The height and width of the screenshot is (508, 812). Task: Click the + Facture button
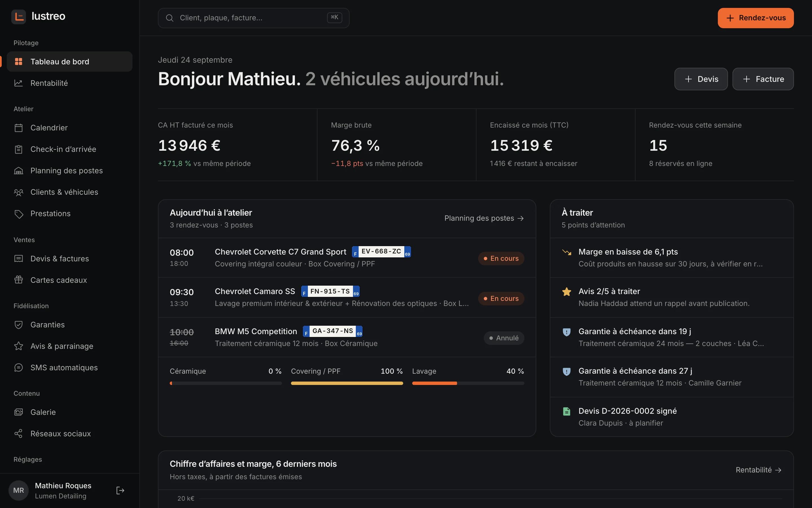point(763,79)
